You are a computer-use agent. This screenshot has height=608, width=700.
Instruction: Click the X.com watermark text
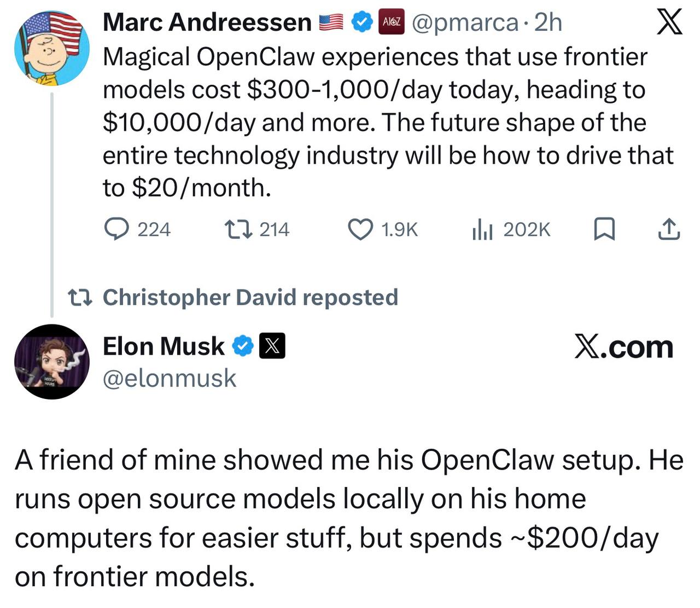click(623, 347)
